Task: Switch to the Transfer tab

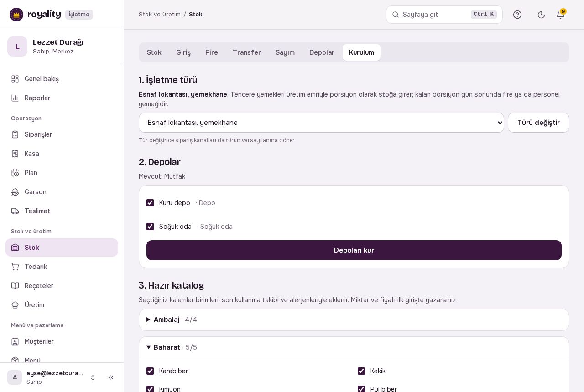Action: coord(247,52)
